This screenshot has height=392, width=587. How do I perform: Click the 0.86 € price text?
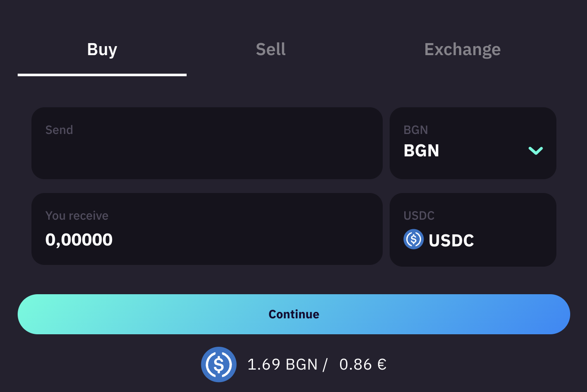pos(363,364)
